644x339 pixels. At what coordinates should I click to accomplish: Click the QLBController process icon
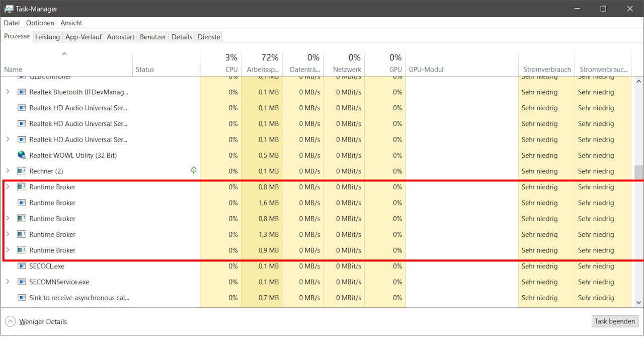pyautogui.click(x=21, y=76)
